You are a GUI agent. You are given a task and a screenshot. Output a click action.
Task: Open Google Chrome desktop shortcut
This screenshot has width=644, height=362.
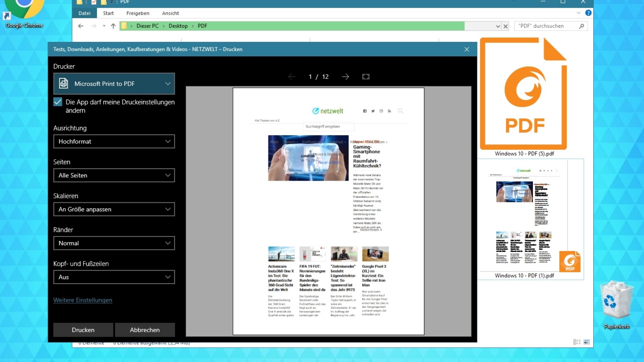coord(23,14)
